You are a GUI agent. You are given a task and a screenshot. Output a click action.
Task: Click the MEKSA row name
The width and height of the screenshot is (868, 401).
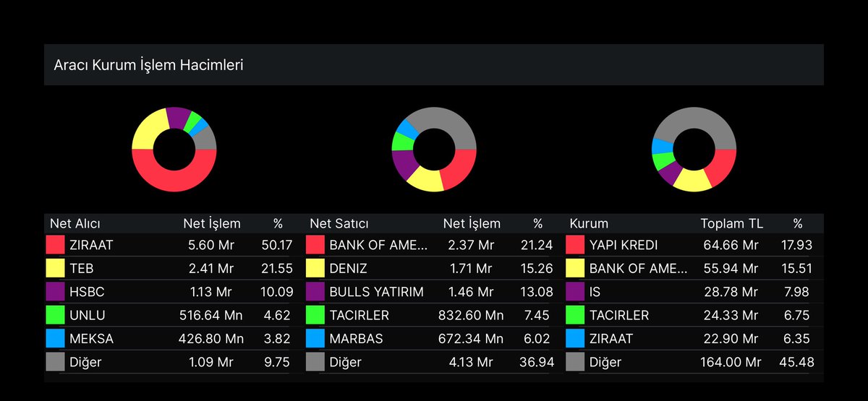tap(91, 339)
